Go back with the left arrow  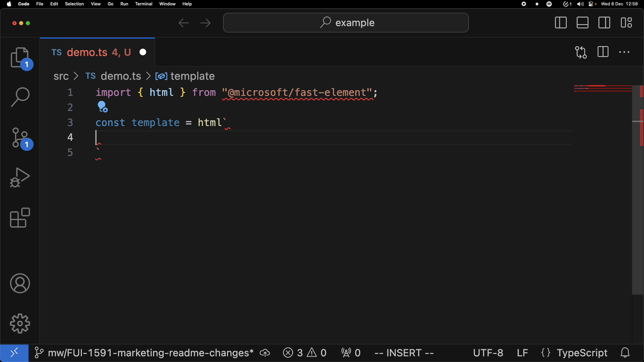coord(184,23)
